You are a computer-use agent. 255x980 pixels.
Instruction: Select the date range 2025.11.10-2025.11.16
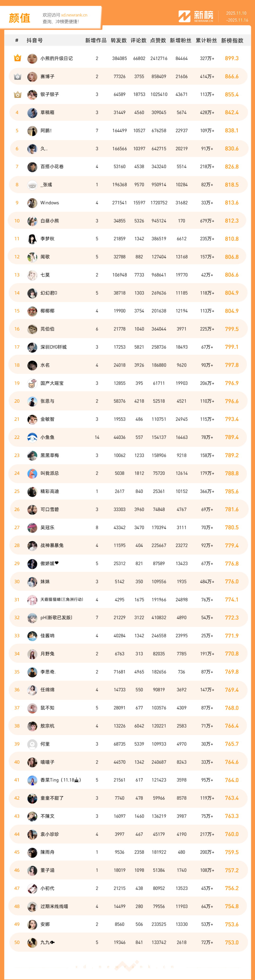pyautogui.click(x=237, y=16)
